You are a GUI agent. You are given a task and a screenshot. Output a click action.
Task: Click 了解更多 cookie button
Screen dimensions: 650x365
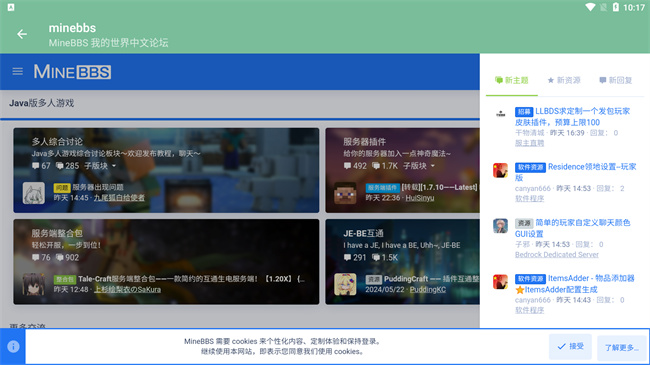coord(621,348)
